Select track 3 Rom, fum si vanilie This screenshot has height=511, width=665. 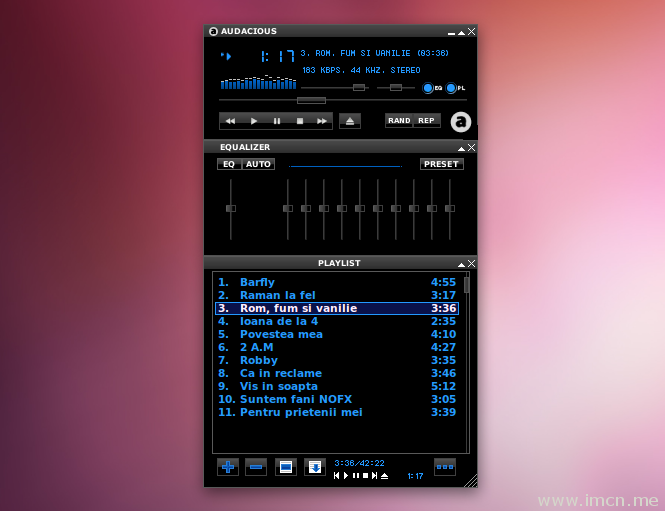click(x=337, y=308)
